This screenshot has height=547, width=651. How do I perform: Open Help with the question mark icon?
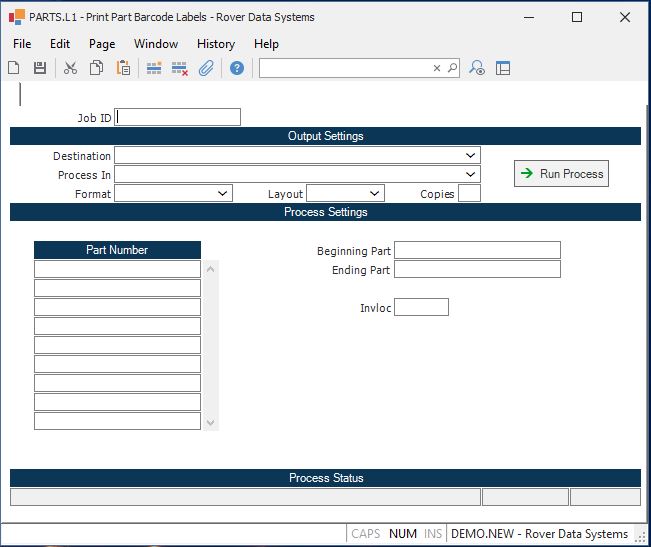237,68
